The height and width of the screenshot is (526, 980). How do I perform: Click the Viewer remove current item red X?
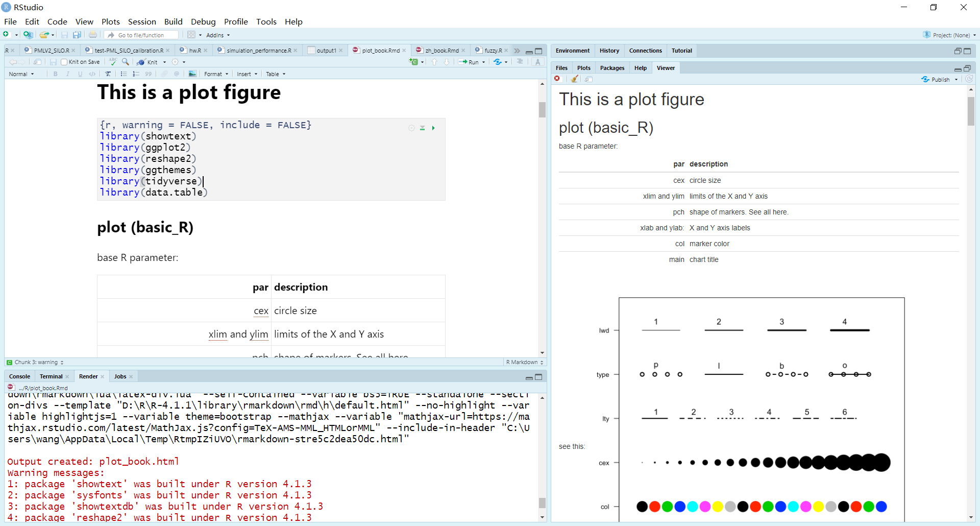557,79
